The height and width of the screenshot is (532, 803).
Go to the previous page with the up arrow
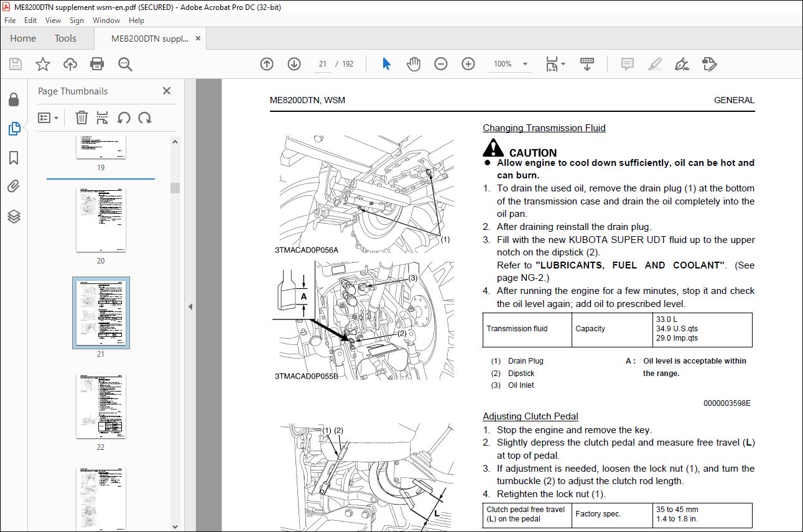pyautogui.click(x=267, y=64)
